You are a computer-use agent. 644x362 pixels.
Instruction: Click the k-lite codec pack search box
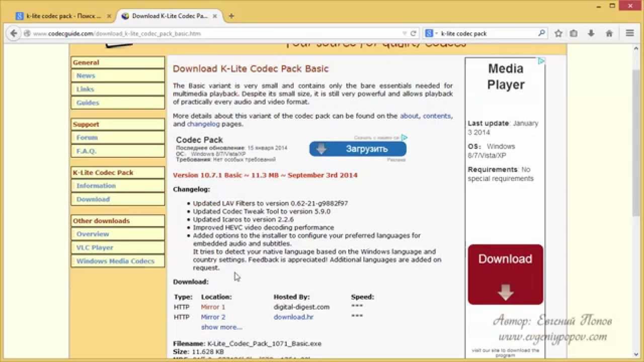(488, 34)
